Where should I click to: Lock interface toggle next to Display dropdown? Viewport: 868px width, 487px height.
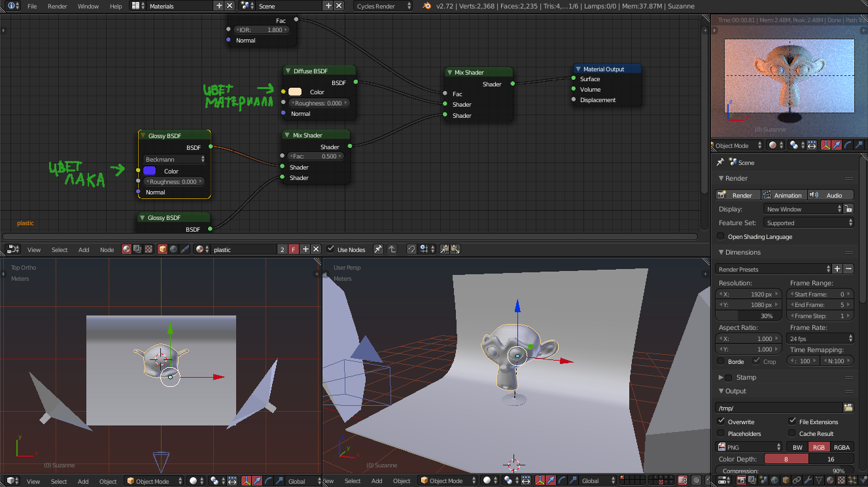point(848,209)
